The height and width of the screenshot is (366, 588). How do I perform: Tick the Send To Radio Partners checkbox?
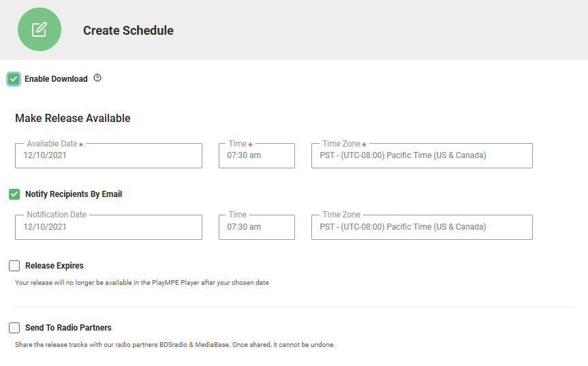click(x=14, y=328)
